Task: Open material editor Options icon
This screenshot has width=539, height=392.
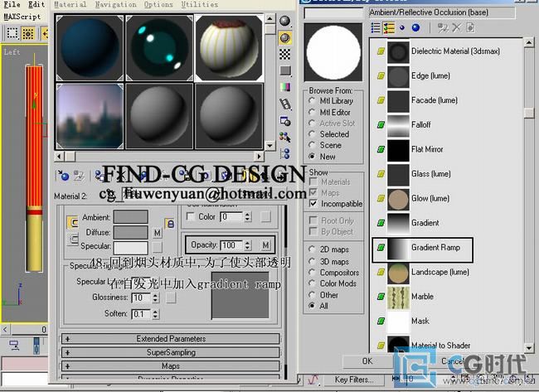Action: pos(285,121)
